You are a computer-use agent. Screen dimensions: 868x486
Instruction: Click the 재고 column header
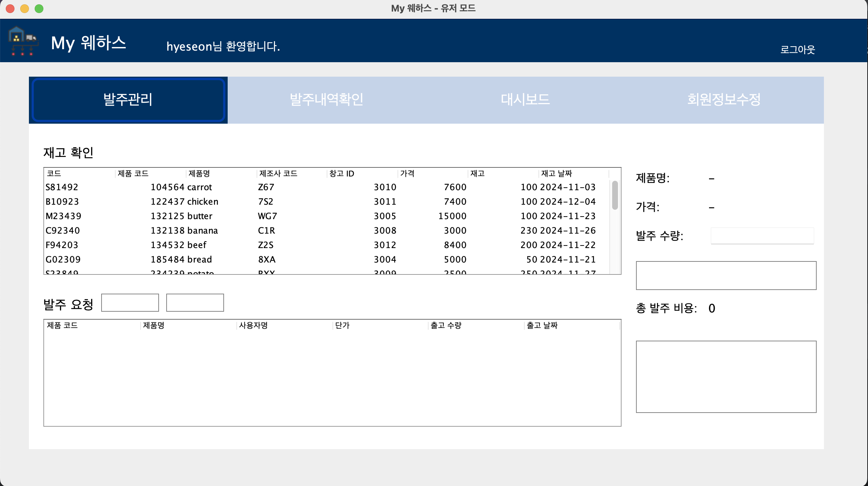[x=503, y=174]
